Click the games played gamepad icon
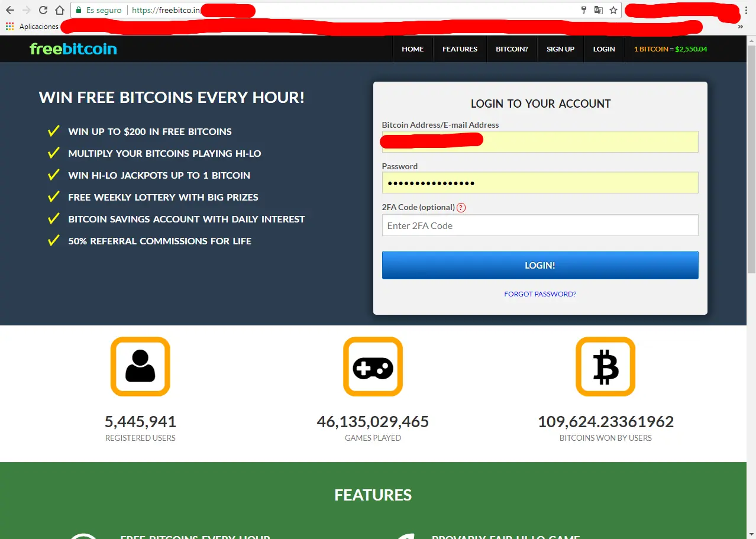Viewport: 756px width, 539px height. (373, 366)
